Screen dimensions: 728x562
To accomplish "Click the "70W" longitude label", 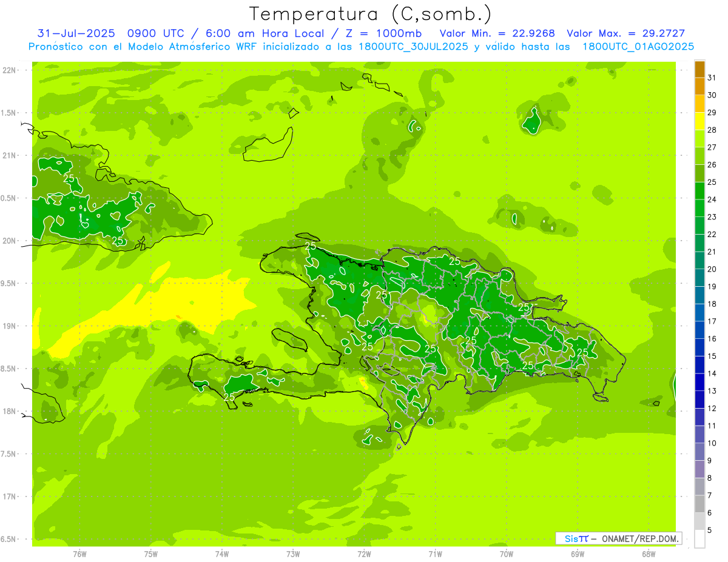I will (x=507, y=554).
